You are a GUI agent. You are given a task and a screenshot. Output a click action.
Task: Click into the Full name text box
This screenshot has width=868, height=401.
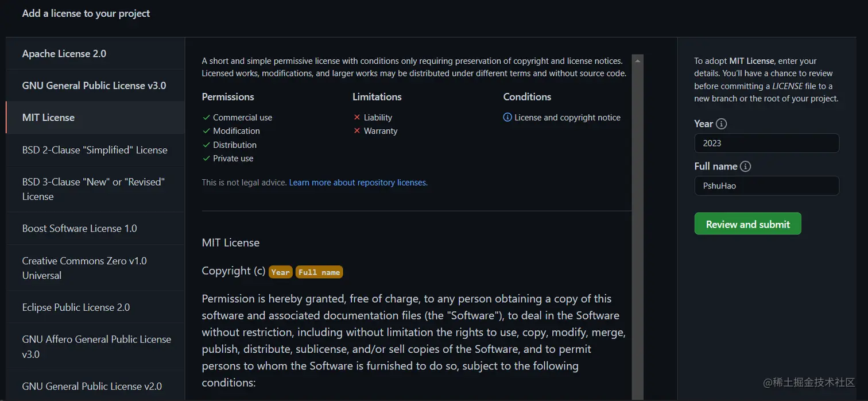[x=766, y=186]
